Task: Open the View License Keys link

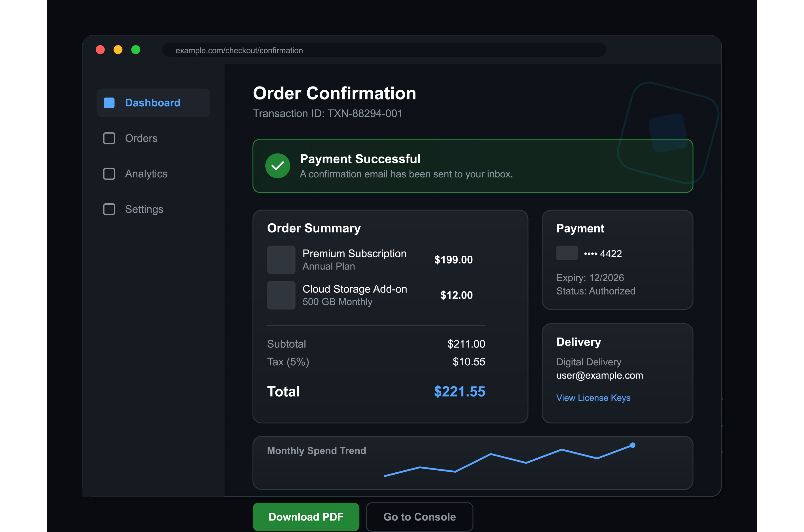Action: pos(593,398)
